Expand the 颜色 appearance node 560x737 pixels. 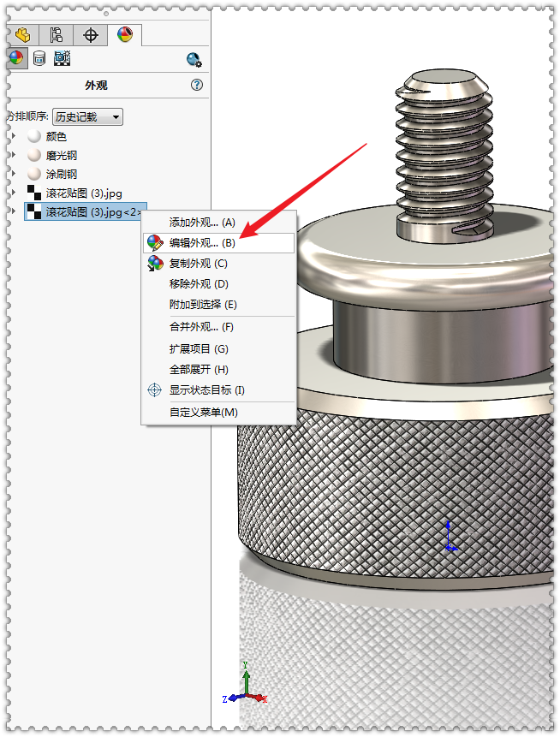coord(14,136)
